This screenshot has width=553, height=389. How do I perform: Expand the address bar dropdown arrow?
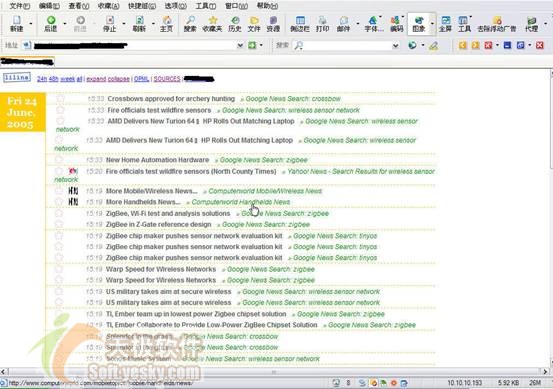pos(240,45)
